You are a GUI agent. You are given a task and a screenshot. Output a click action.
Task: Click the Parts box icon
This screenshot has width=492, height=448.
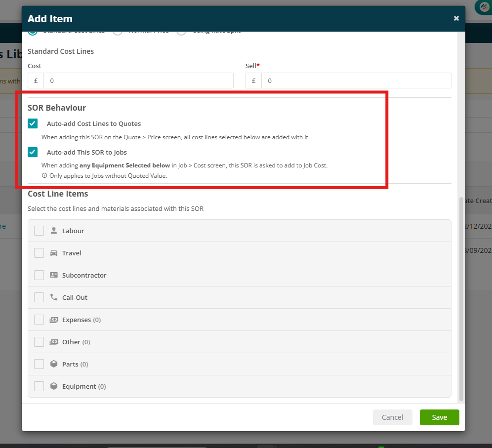click(54, 364)
